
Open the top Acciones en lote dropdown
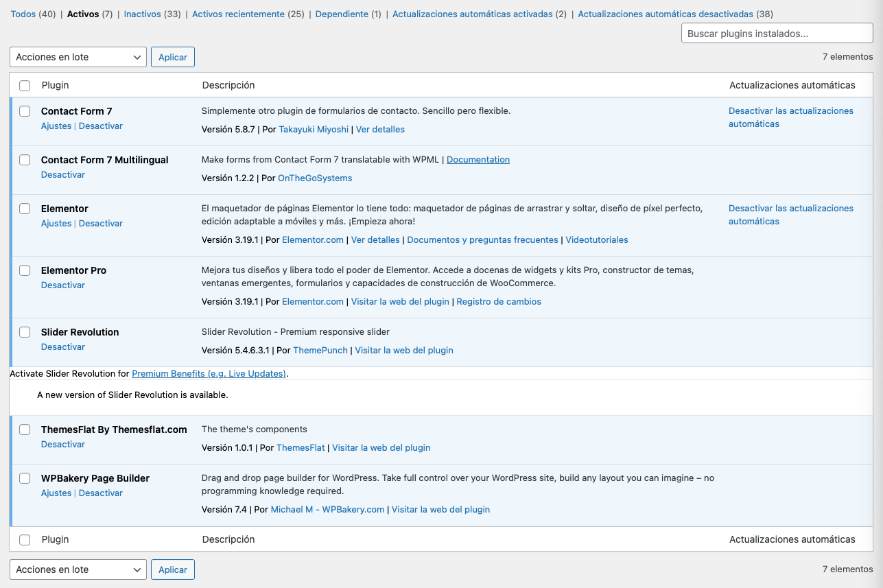(x=78, y=57)
